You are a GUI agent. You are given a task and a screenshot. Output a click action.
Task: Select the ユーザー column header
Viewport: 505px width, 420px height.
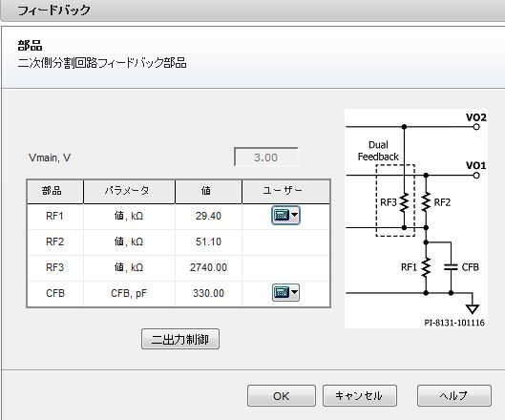(285, 191)
